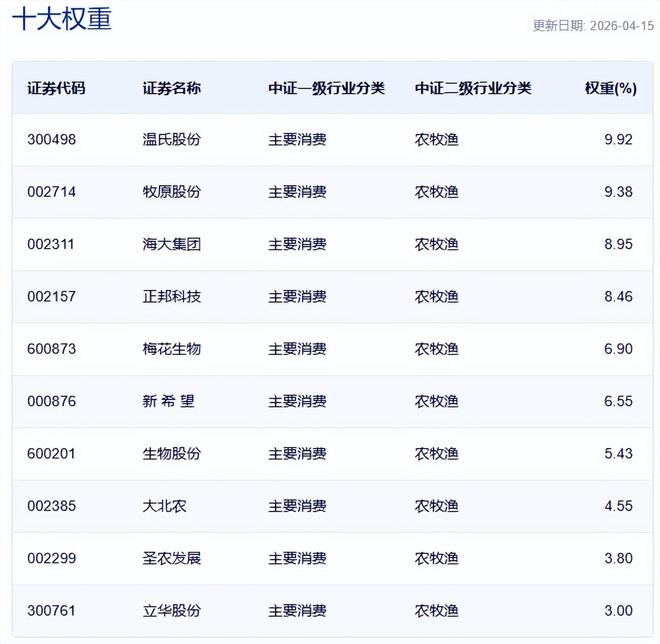Viewport: 660px width, 644px height.
Task: Click 主要消费 in the 海大集团 row
Action: [x=298, y=244]
